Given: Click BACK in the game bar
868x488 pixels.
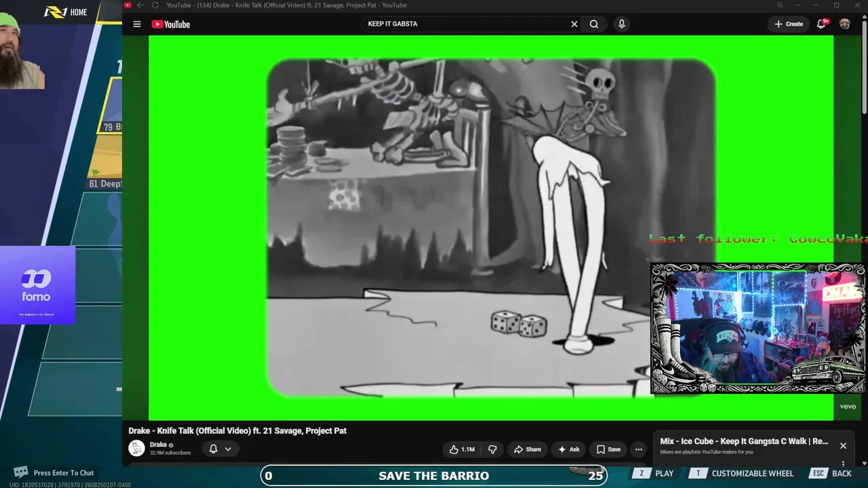Looking at the screenshot, I should (831, 474).
